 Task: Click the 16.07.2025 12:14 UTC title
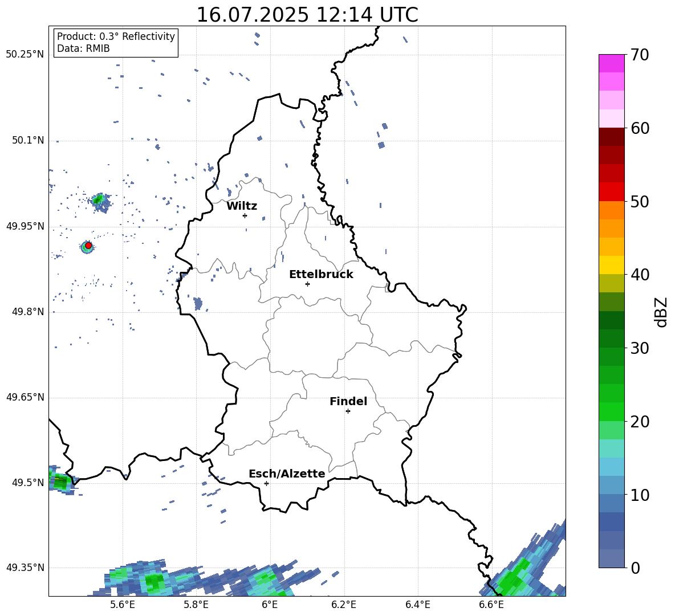point(307,15)
